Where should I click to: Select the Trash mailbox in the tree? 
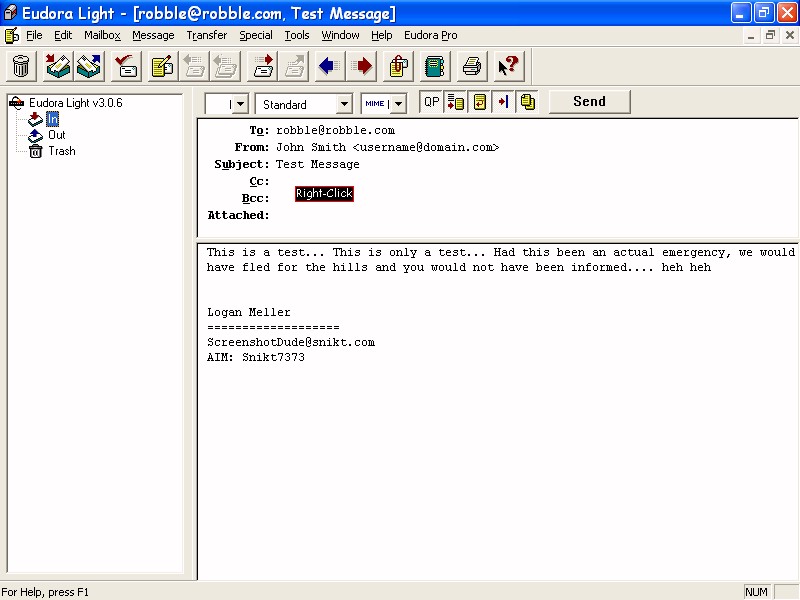(62, 151)
